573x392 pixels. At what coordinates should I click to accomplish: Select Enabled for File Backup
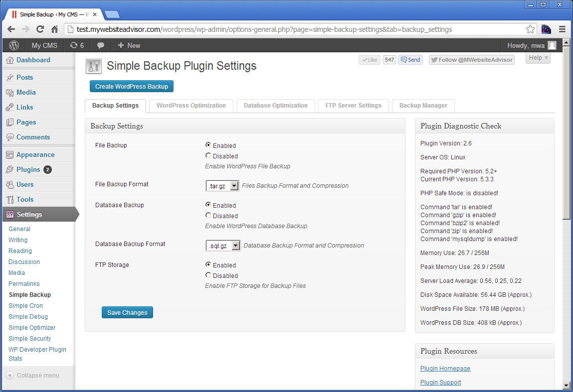tap(208, 145)
